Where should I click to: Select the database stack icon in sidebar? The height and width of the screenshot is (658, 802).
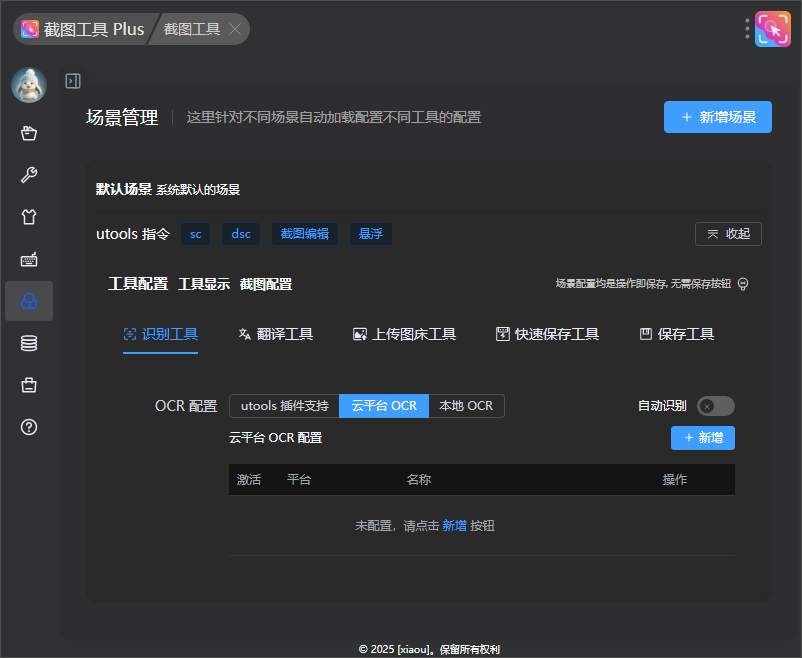29,343
